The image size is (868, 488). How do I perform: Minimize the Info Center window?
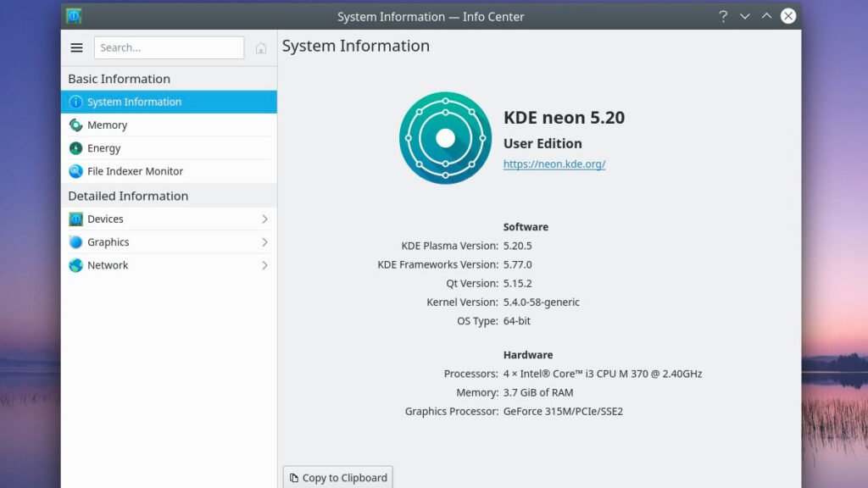[744, 17]
